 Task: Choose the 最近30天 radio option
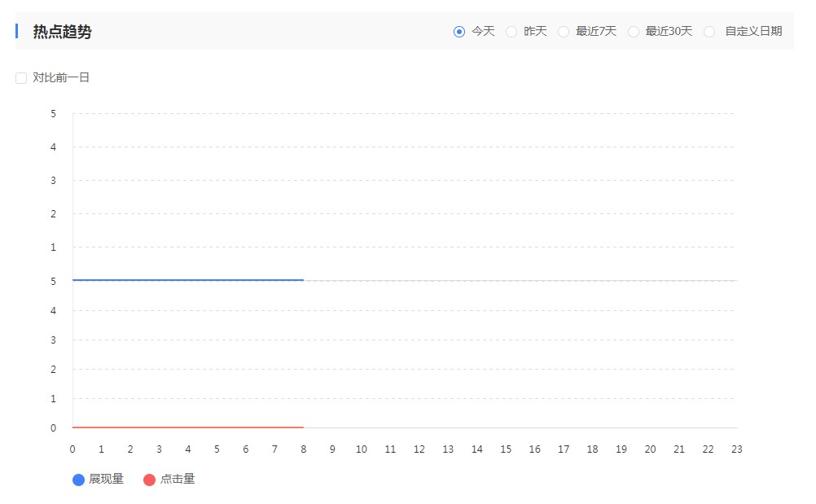pyautogui.click(x=634, y=32)
